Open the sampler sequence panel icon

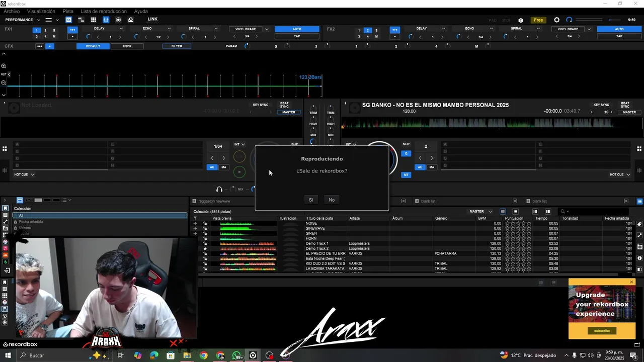[x=81, y=20]
